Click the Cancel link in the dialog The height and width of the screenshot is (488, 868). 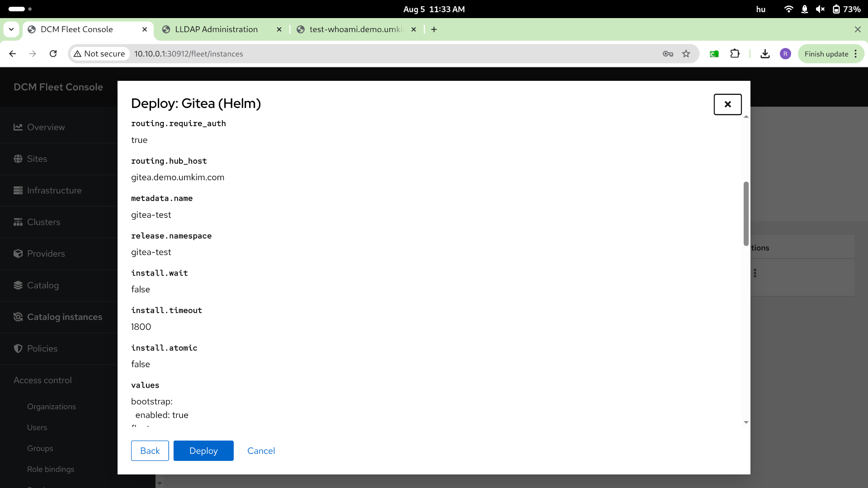[261, 451]
